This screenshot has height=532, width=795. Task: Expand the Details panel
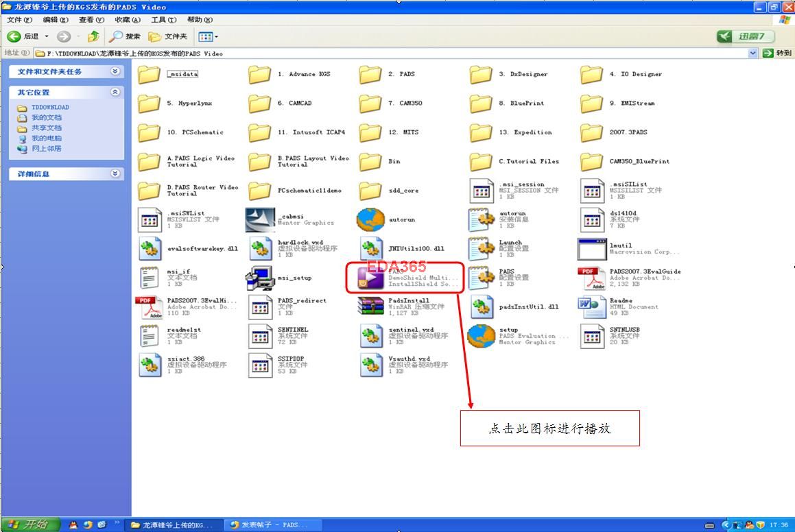pyautogui.click(x=115, y=173)
